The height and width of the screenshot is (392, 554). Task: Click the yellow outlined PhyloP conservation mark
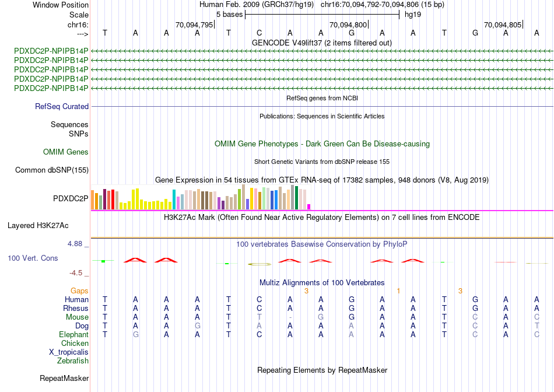click(260, 264)
